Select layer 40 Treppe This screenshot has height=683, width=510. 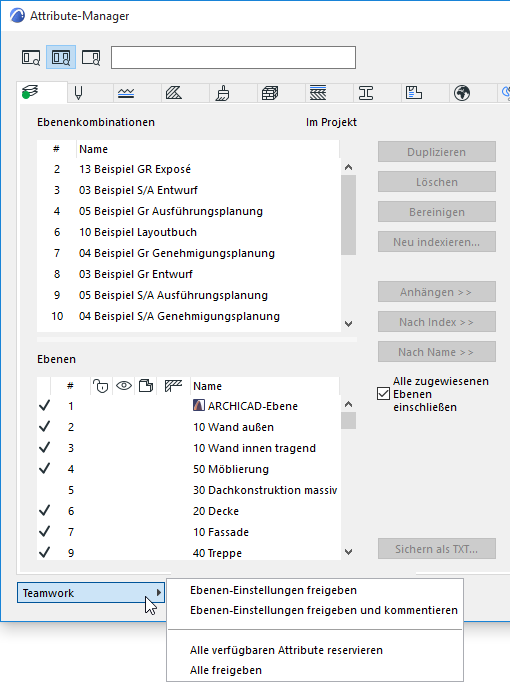click(x=188, y=553)
